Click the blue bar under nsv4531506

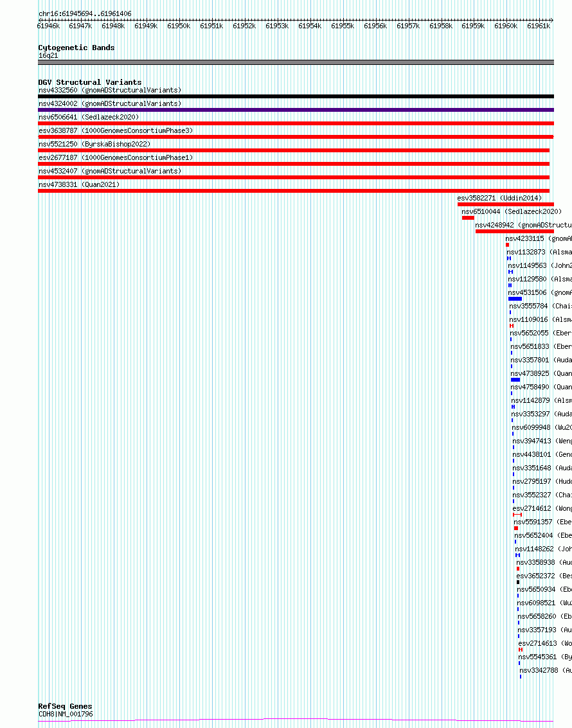tap(515, 299)
